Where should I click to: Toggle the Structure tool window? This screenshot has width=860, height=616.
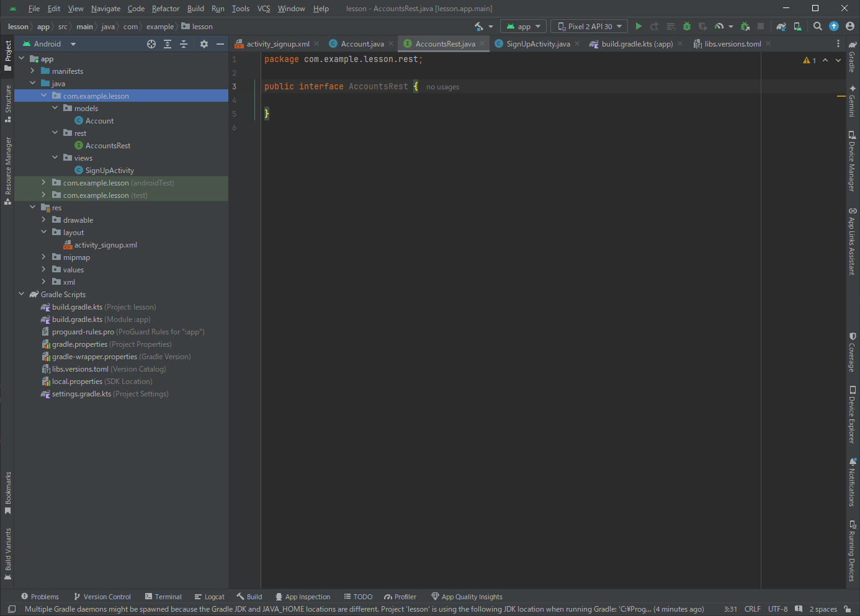7,104
